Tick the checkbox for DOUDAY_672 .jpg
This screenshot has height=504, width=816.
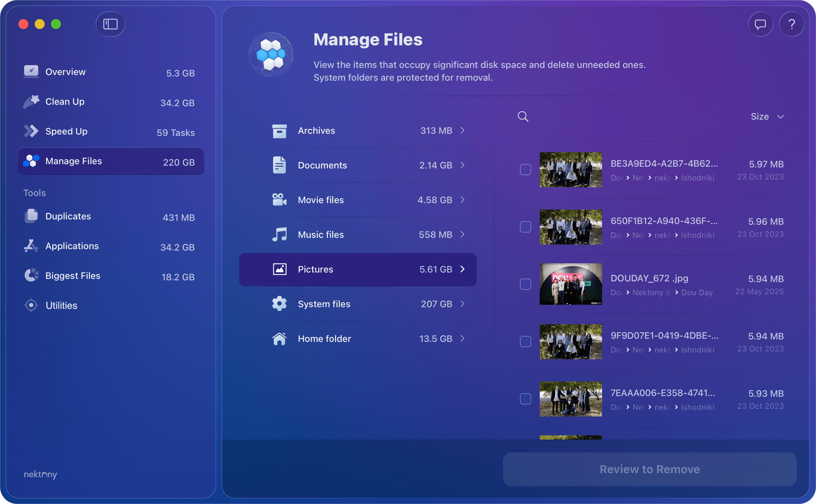tap(525, 284)
